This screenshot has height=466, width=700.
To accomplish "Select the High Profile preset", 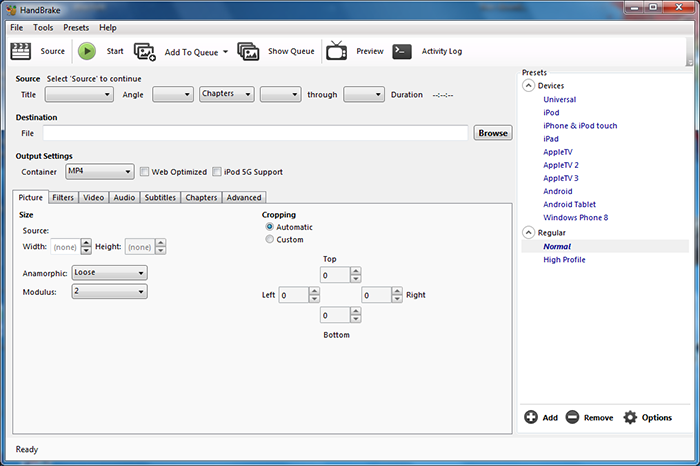I will point(564,260).
